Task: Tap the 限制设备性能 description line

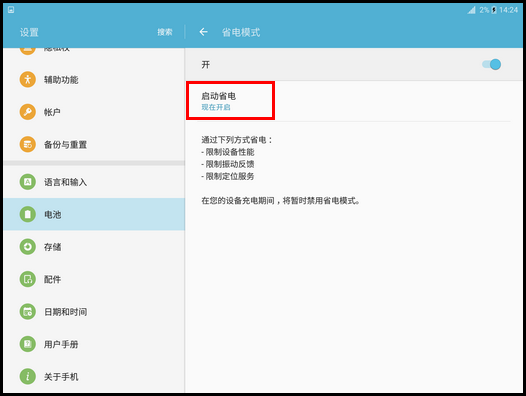Action: [228, 152]
